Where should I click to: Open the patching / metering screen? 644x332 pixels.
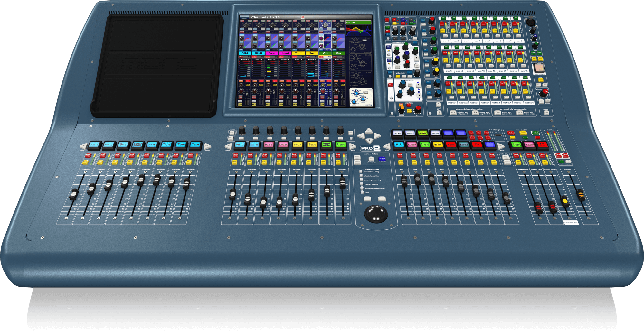point(361,180)
